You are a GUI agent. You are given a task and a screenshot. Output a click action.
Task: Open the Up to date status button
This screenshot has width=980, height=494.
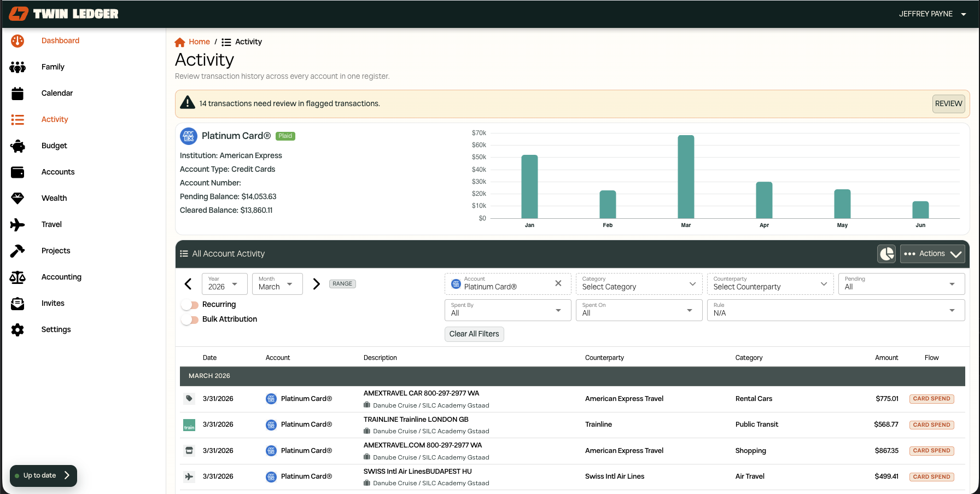point(43,475)
